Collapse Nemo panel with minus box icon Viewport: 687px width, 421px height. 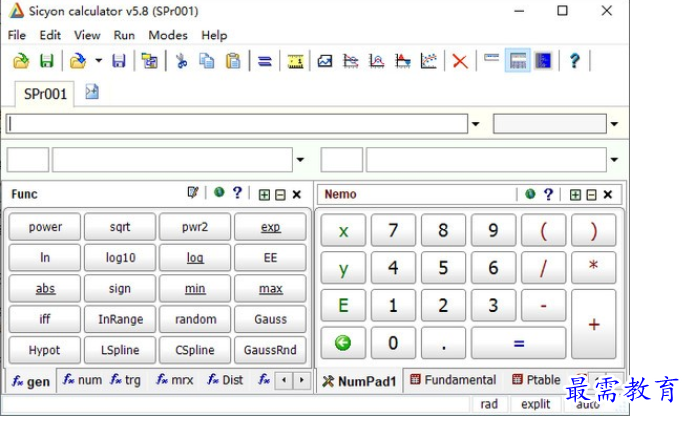click(591, 195)
